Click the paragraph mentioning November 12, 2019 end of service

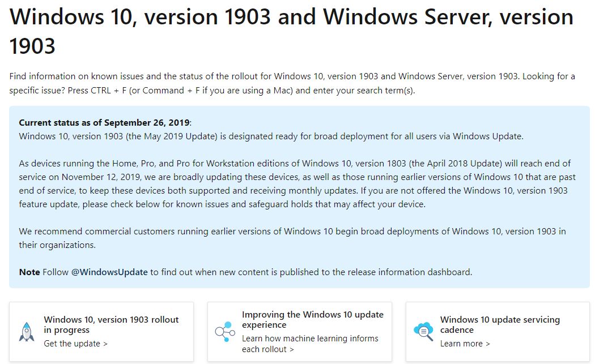(x=297, y=184)
